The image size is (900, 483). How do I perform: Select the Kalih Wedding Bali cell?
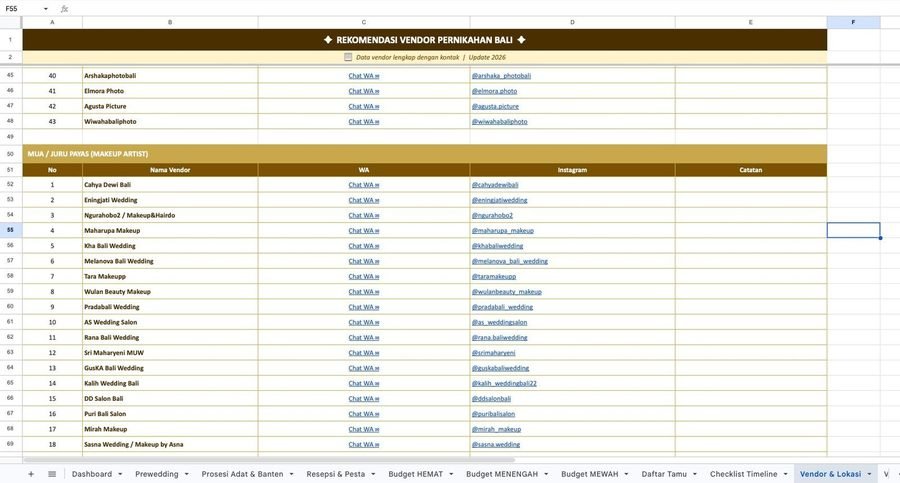[170, 383]
